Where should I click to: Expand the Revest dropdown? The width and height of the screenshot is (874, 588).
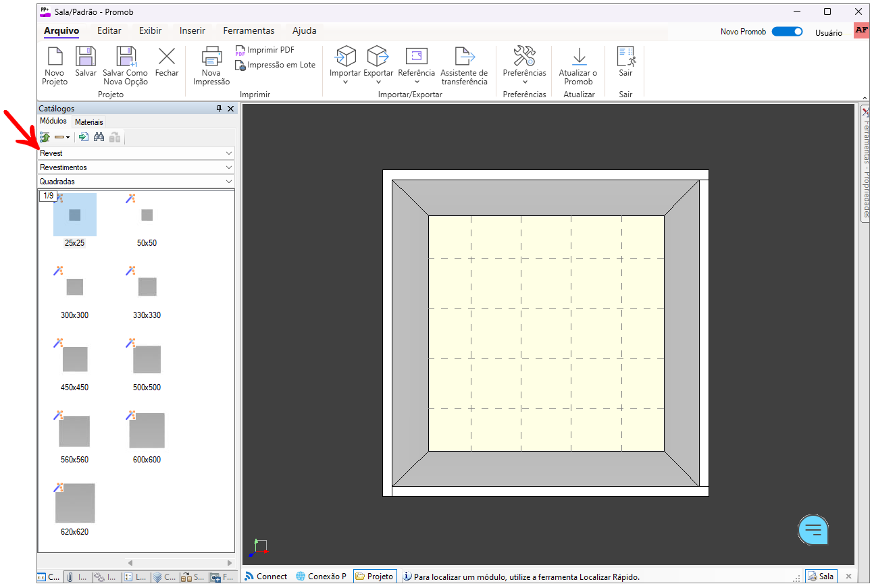tap(228, 153)
